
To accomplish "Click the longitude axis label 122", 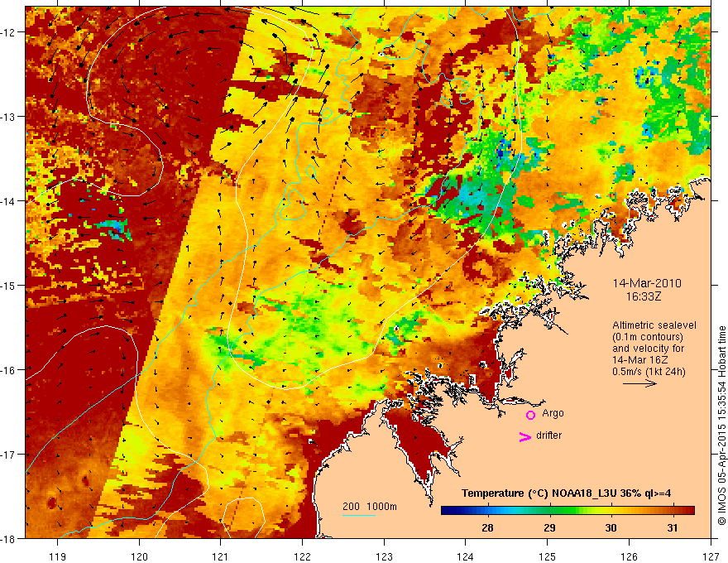I will pos(302,556).
